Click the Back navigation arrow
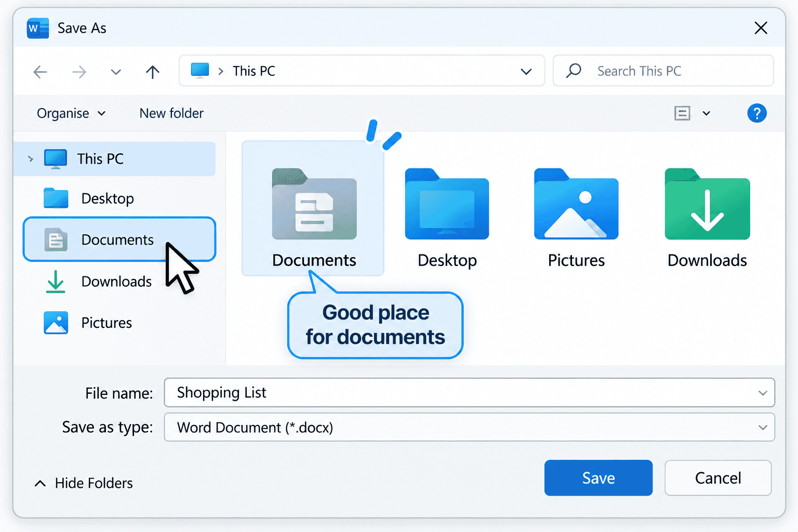 [40, 72]
